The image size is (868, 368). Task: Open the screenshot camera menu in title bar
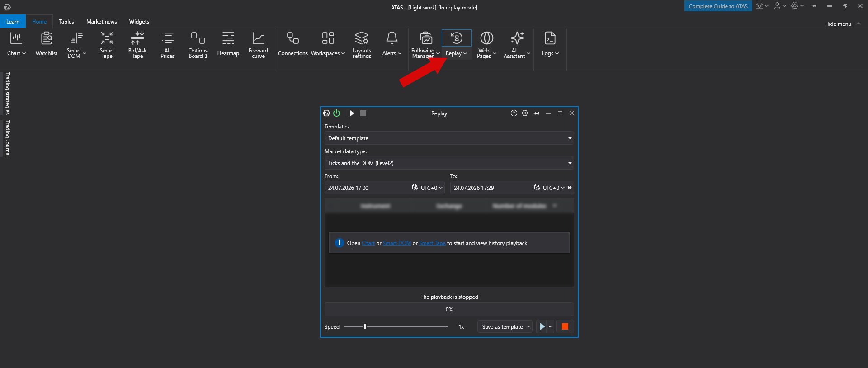click(x=762, y=6)
